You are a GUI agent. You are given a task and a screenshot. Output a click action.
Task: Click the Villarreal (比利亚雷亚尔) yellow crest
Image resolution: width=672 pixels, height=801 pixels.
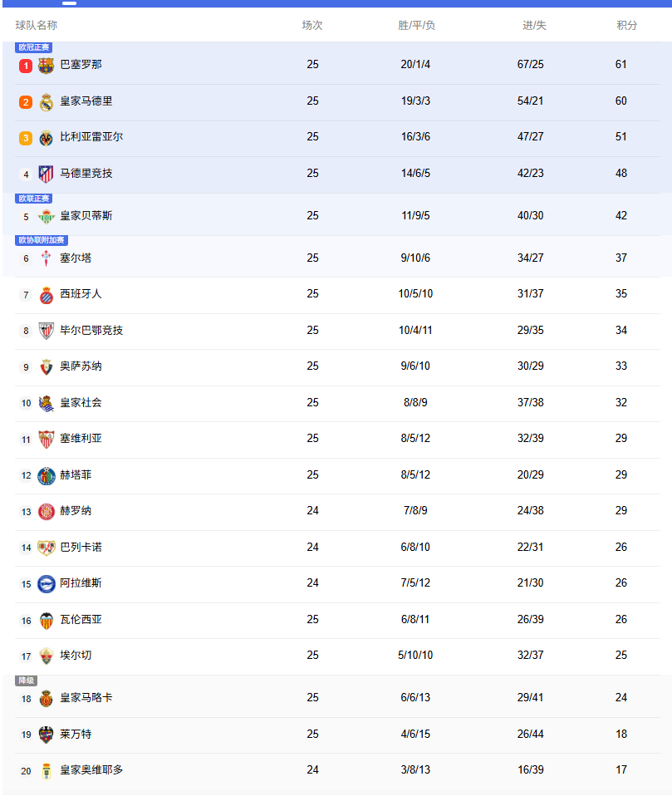[47, 138]
